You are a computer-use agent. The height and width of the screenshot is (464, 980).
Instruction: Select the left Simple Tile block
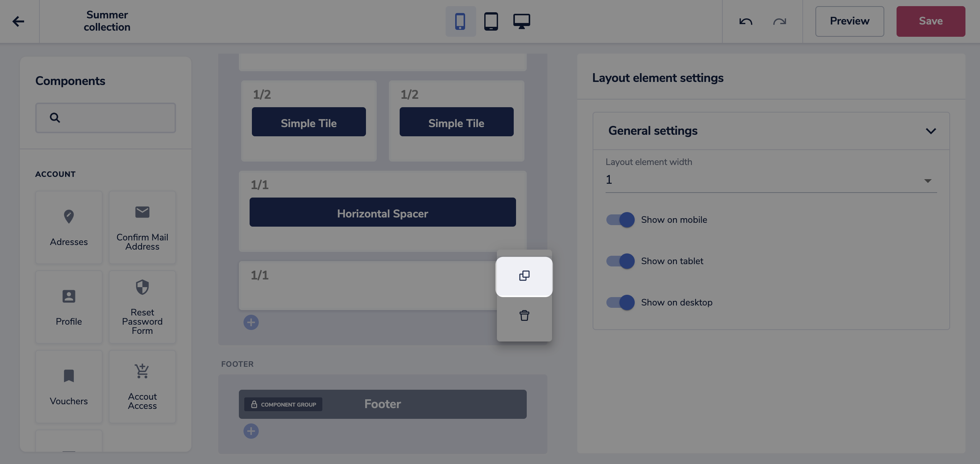(309, 122)
